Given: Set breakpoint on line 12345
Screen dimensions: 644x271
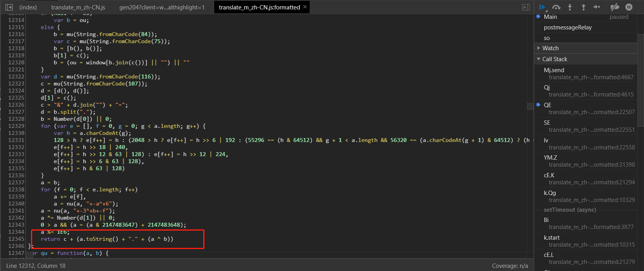Looking at the screenshot, I should point(16,239).
